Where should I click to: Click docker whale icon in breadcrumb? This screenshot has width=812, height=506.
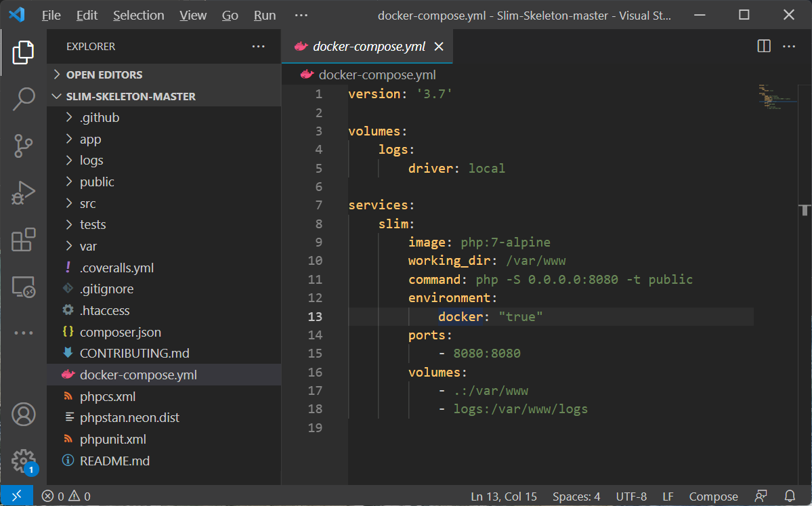click(x=307, y=75)
